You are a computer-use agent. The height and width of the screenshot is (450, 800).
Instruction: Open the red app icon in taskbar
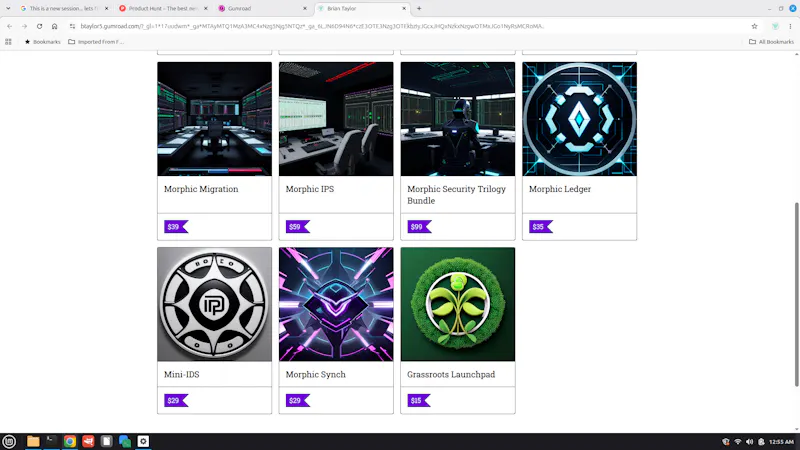tap(88, 441)
